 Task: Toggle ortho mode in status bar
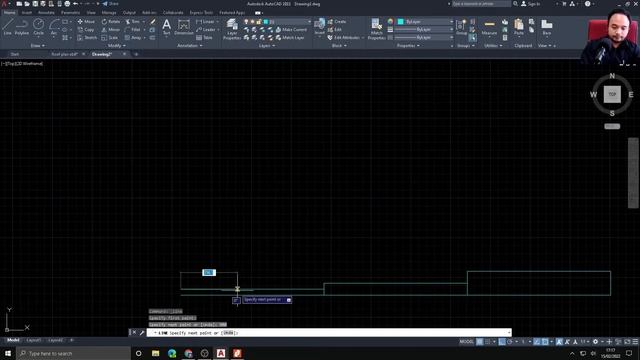click(x=502, y=342)
